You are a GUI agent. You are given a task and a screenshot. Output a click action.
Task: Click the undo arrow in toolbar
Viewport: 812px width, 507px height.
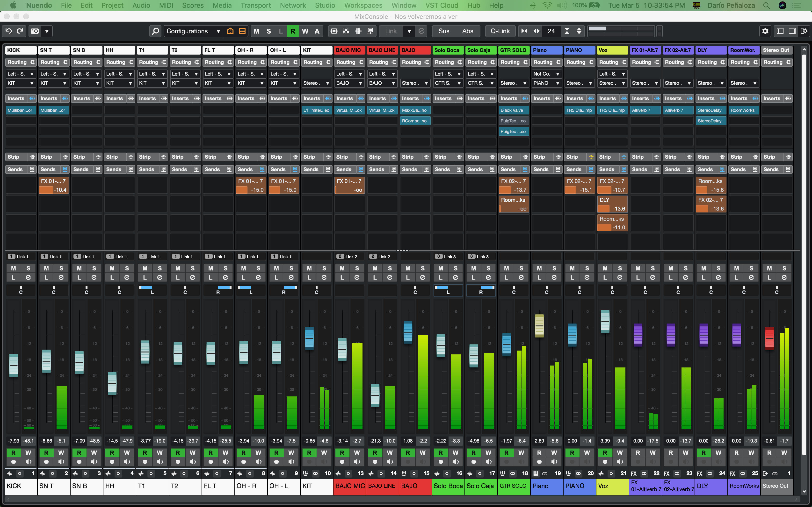coord(8,31)
